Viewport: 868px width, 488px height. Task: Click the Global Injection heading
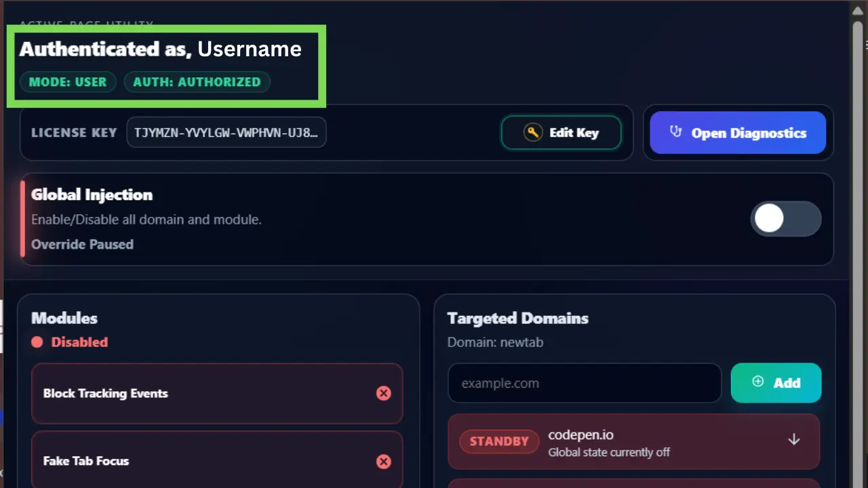click(92, 195)
